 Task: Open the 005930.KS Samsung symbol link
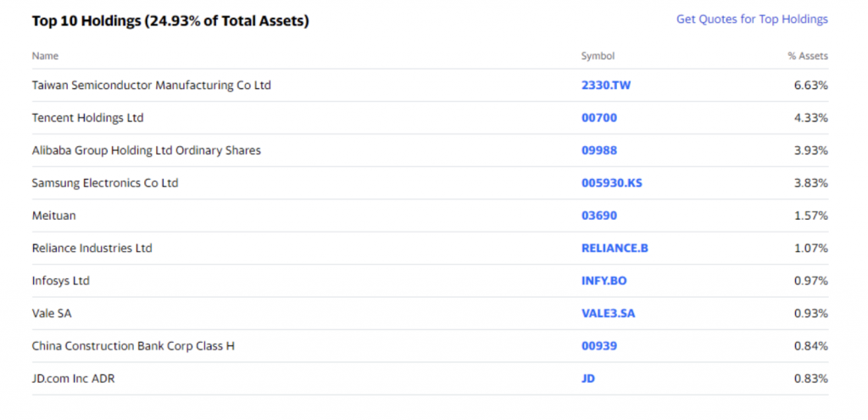pos(612,183)
